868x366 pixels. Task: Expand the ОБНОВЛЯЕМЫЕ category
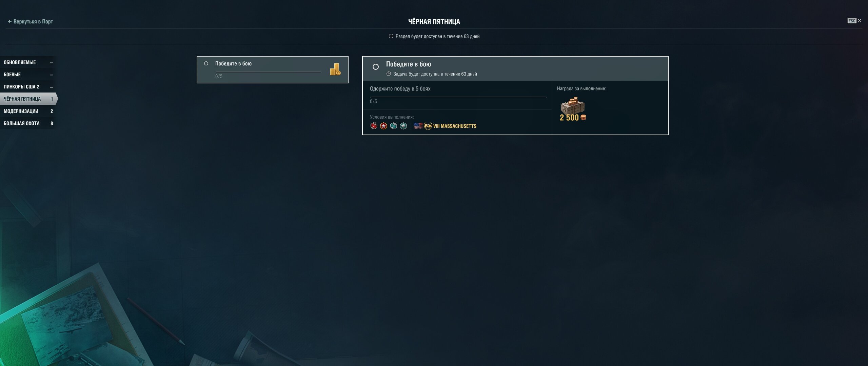27,62
